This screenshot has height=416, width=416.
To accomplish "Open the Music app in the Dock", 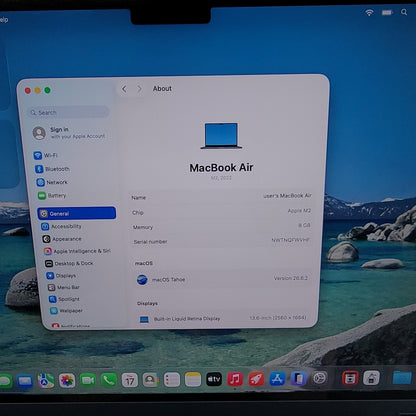I will (235, 379).
